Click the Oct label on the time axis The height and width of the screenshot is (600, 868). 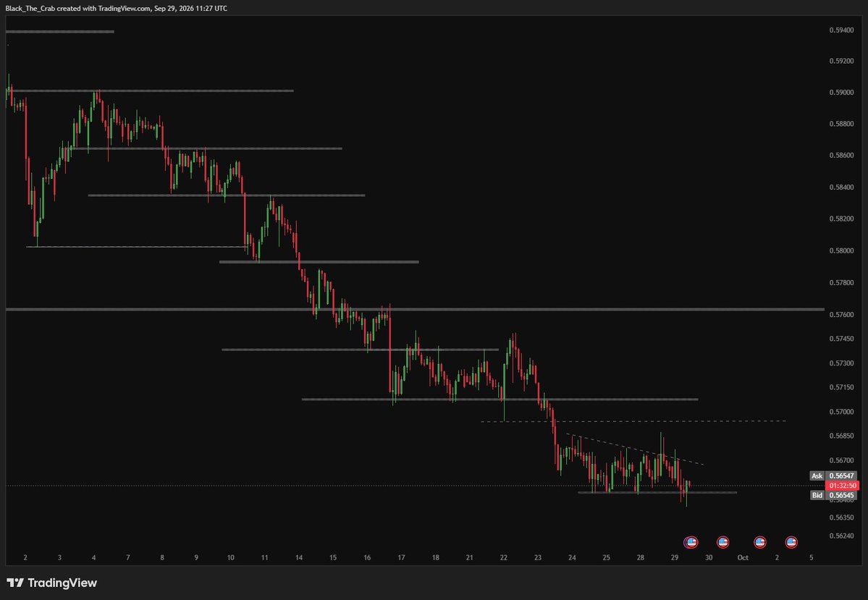point(743,558)
